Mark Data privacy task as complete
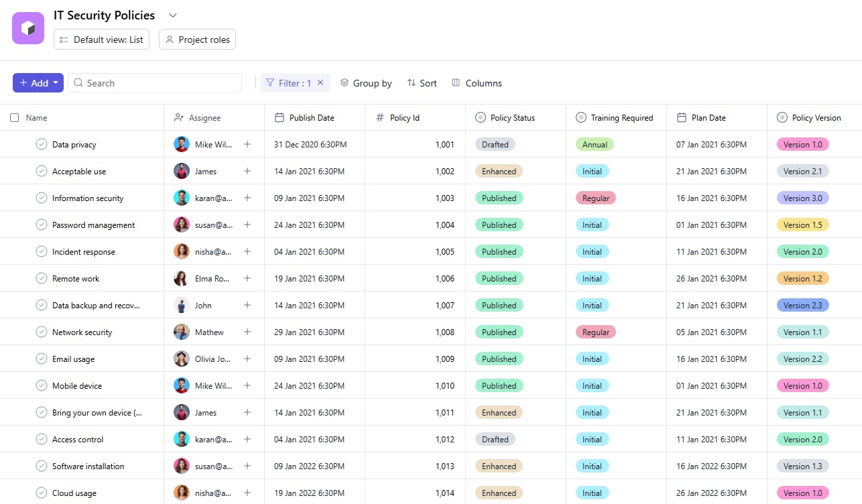862x504 pixels. click(x=42, y=144)
